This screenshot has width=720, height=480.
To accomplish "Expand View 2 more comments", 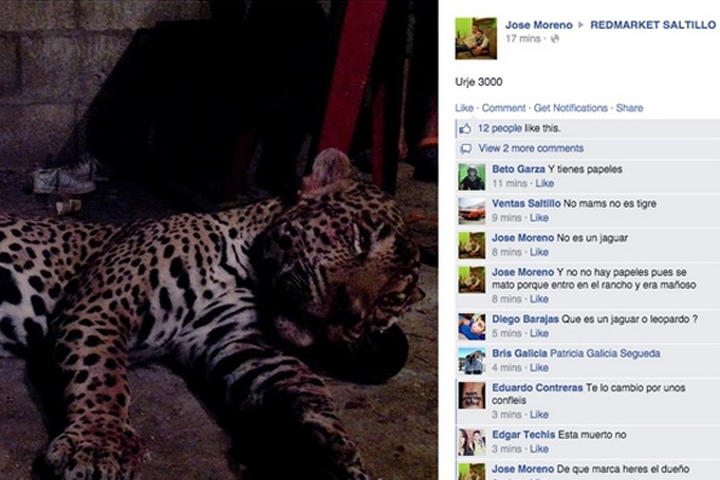I will 530,149.
